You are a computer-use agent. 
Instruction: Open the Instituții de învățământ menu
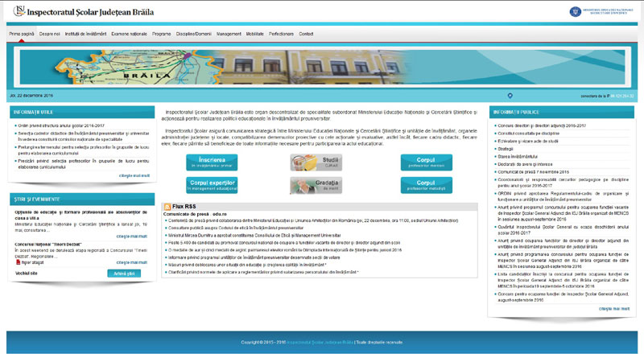[86, 35]
